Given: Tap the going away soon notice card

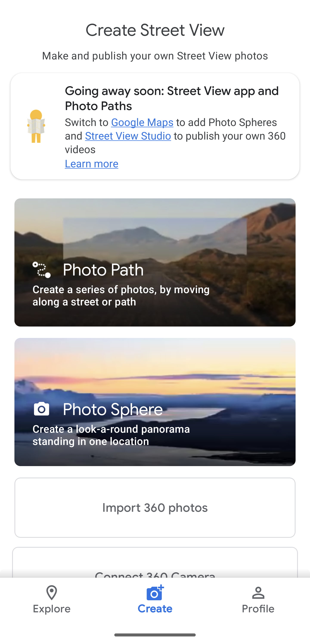Looking at the screenshot, I should (155, 126).
